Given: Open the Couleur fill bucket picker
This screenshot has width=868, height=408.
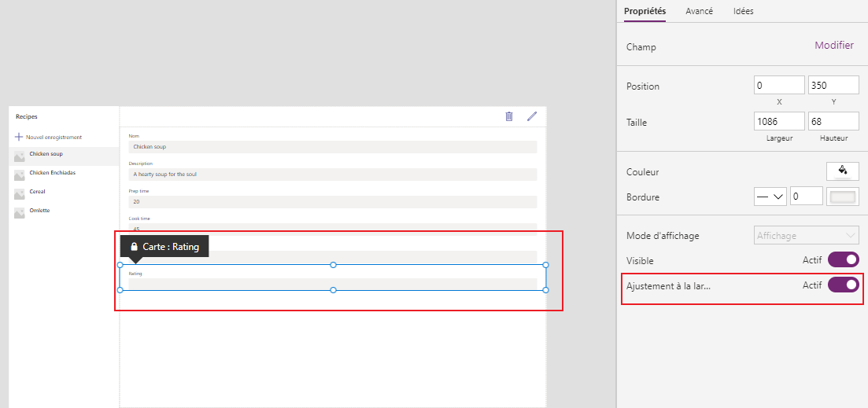Looking at the screenshot, I should click(x=843, y=171).
